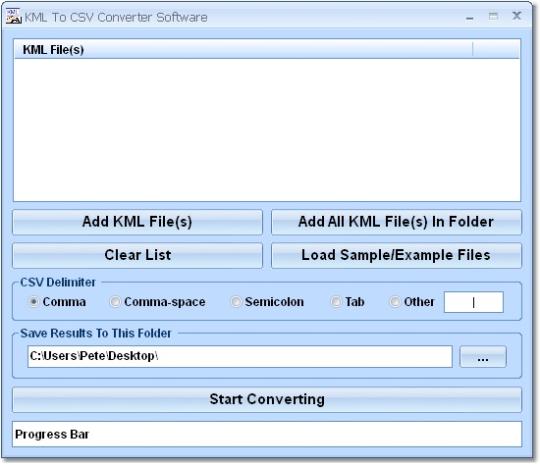Click the save folder path field
Image resolution: width=540 pixels, height=465 pixels.
[x=240, y=356]
